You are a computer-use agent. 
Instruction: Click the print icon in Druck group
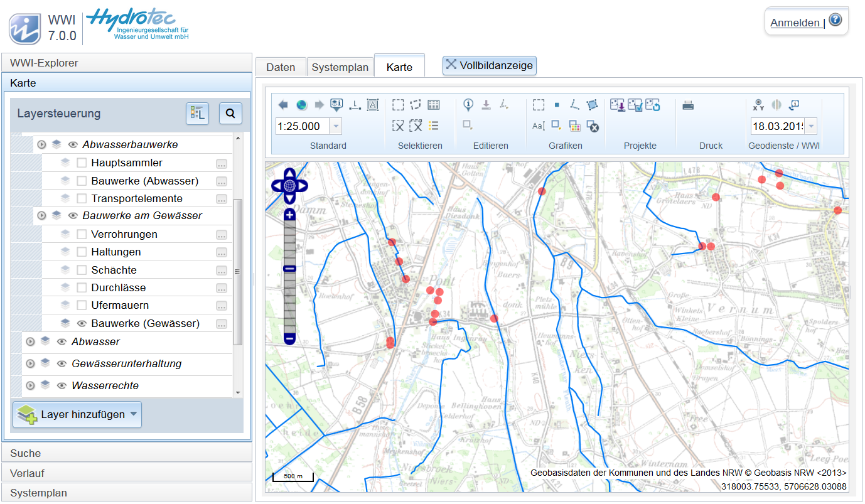(x=688, y=105)
